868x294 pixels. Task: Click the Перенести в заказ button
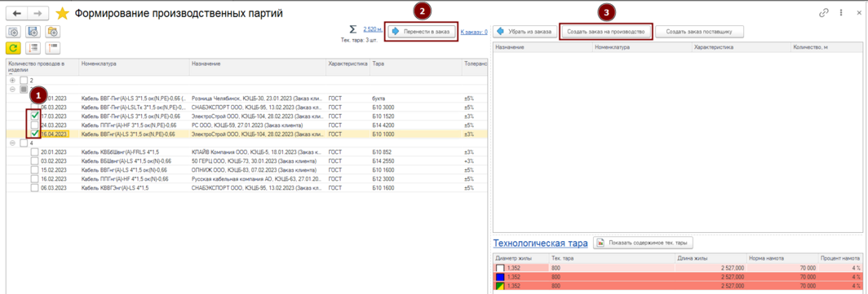(x=423, y=32)
